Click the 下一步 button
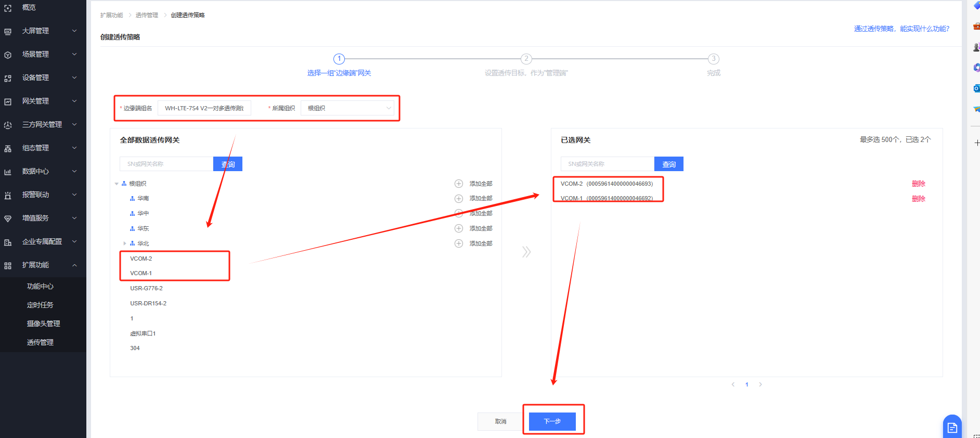Image resolution: width=980 pixels, height=438 pixels. 552,421
